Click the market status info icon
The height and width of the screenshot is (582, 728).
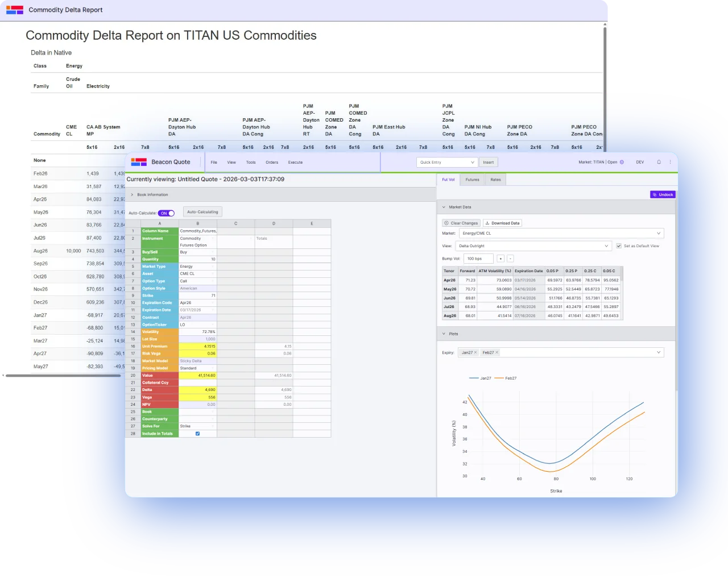(x=622, y=162)
